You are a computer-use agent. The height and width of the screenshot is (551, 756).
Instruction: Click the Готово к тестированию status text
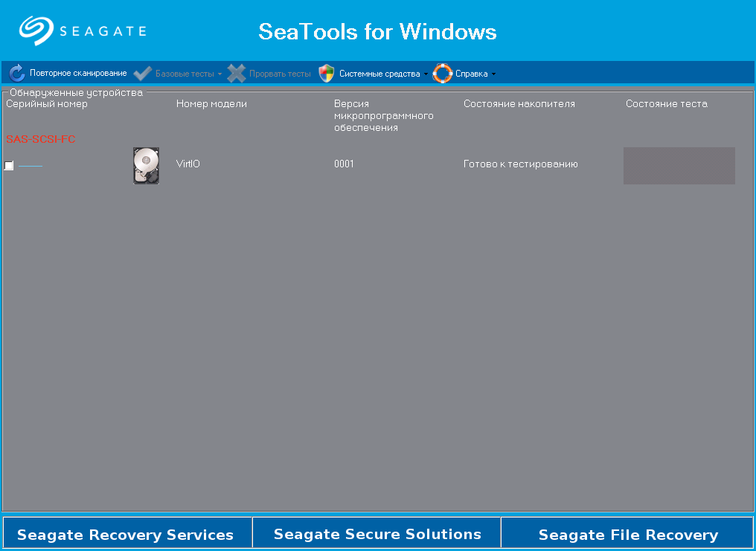point(520,164)
